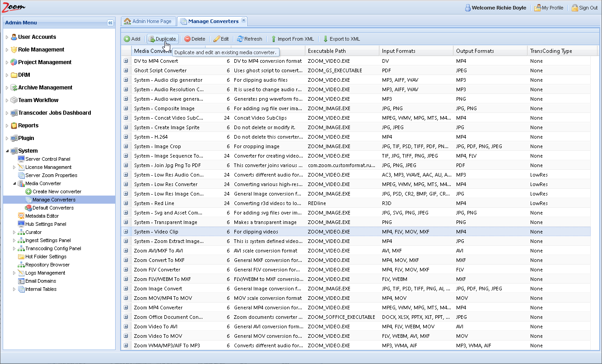Collapse the Media Converter node
This screenshot has height=364, width=602.
(x=14, y=183)
